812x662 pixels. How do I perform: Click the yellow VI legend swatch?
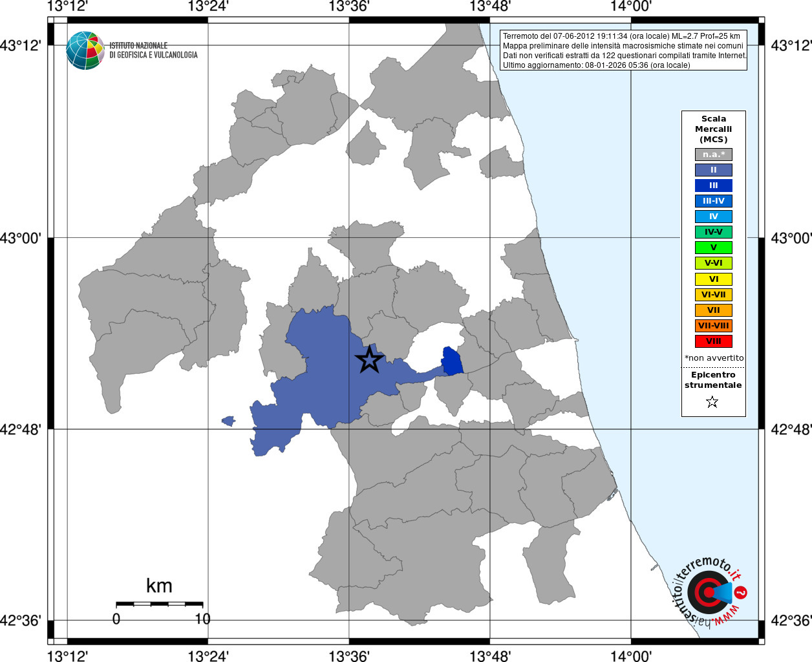click(x=714, y=279)
